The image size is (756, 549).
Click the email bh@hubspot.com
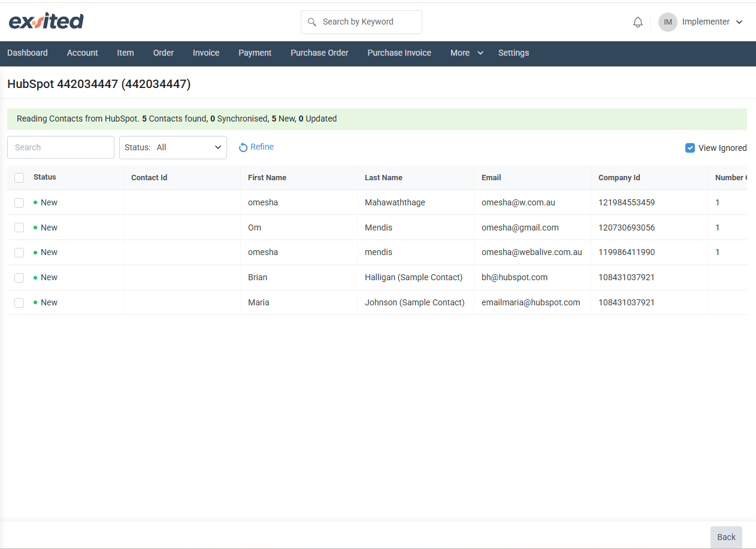point(515,277)
